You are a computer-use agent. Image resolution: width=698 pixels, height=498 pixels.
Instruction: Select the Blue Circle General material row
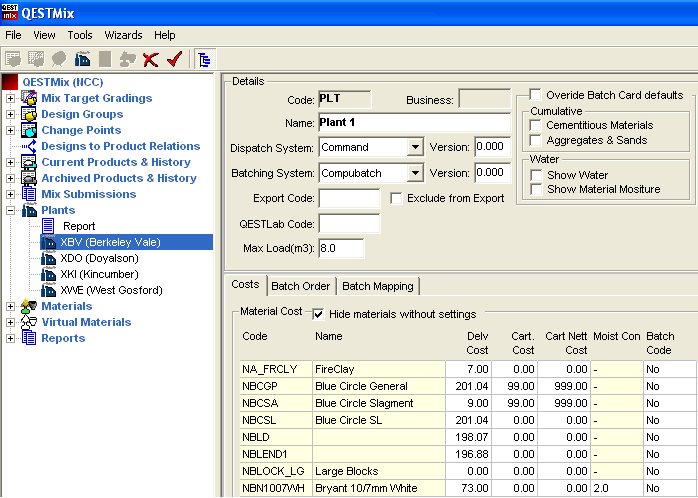coord(360,386)
